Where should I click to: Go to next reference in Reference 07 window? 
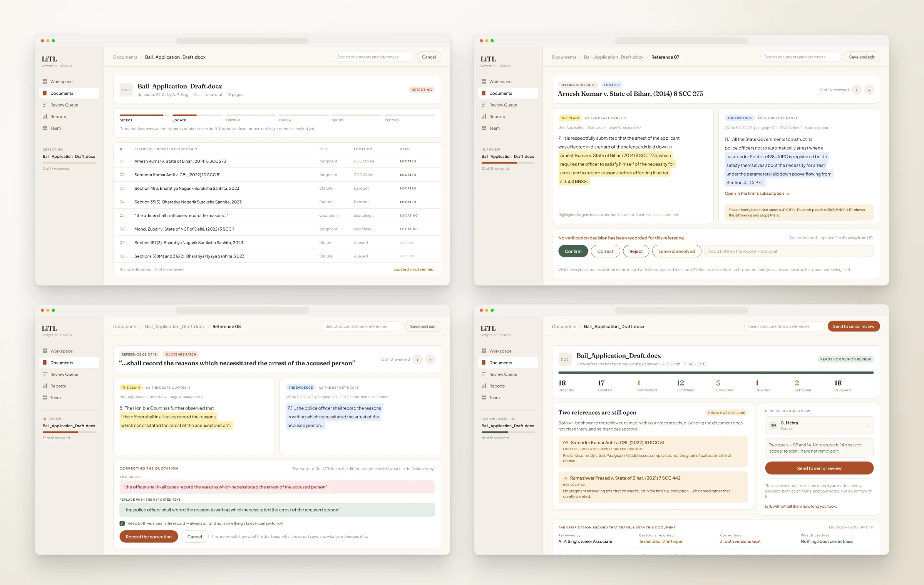pos(869,90)
